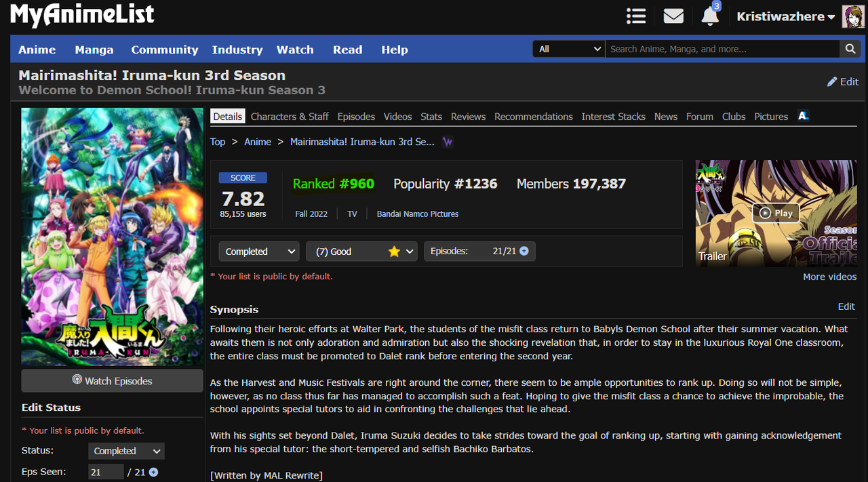Switch to the Clubs tab
Image resolution: width=868 pixels, height=482 pixels.
[734, 117]
